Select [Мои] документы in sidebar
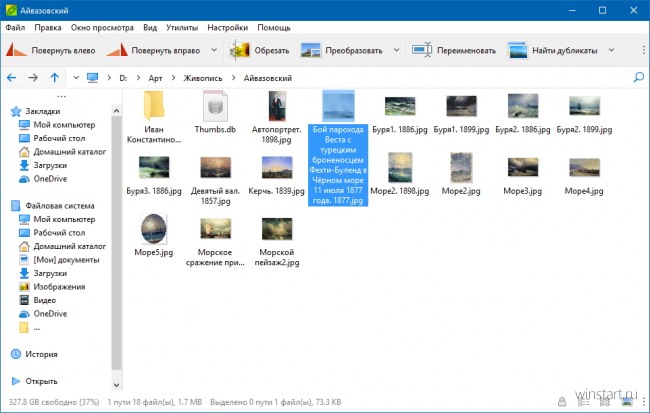 pos(59,260)
